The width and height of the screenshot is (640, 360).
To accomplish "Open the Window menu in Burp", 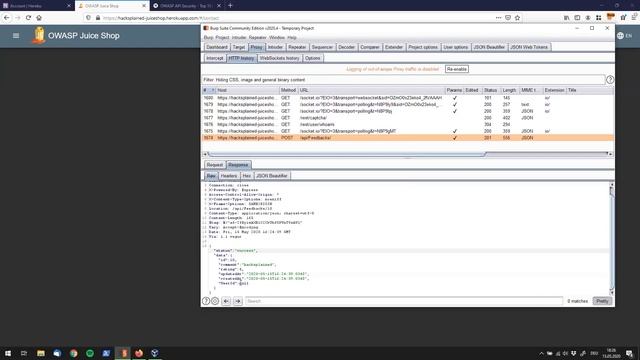I will click(x=277, y=38).
